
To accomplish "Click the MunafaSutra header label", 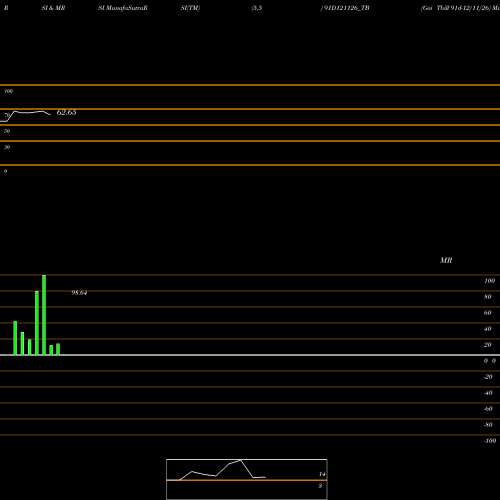I will coord(123,8).
